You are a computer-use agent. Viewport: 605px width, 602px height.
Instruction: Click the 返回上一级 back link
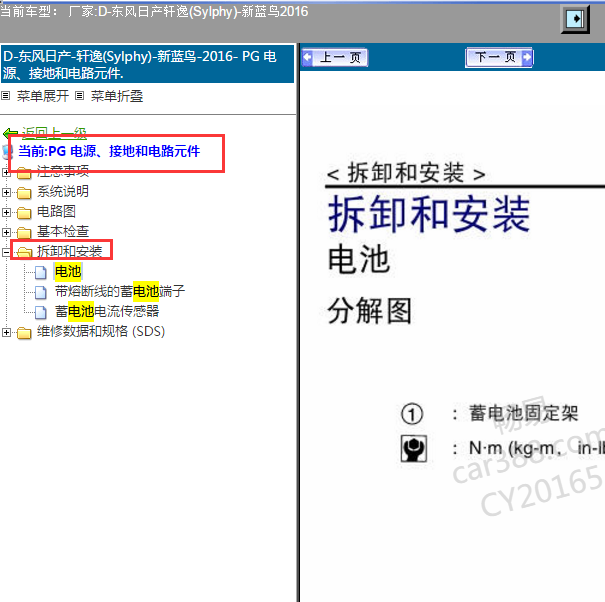point(54,133)
